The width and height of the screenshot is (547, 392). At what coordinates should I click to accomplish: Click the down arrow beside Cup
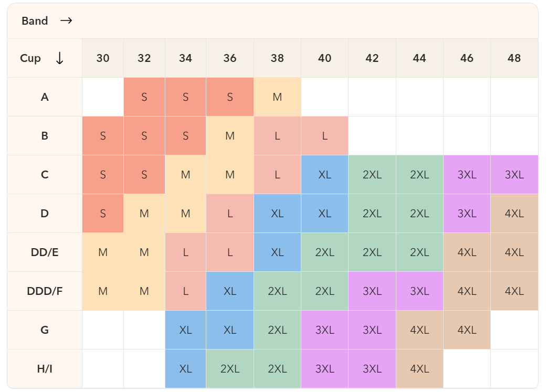59,58
